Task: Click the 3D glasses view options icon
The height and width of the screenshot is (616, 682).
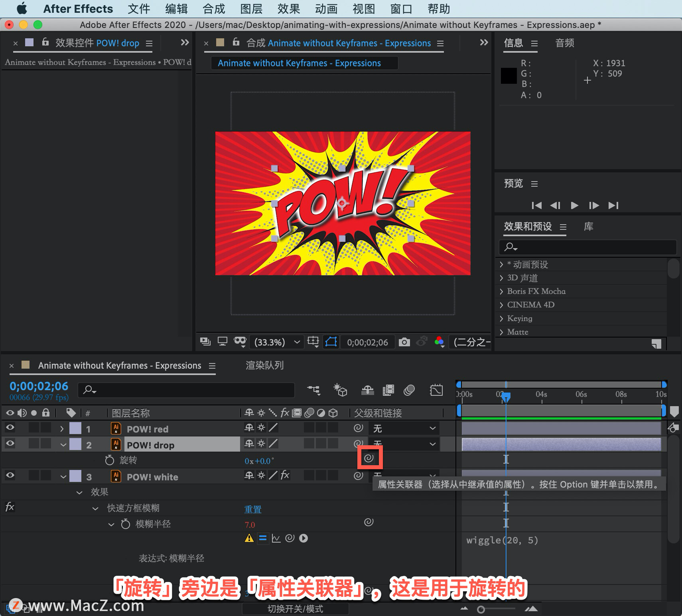Action: pos(240,342)
